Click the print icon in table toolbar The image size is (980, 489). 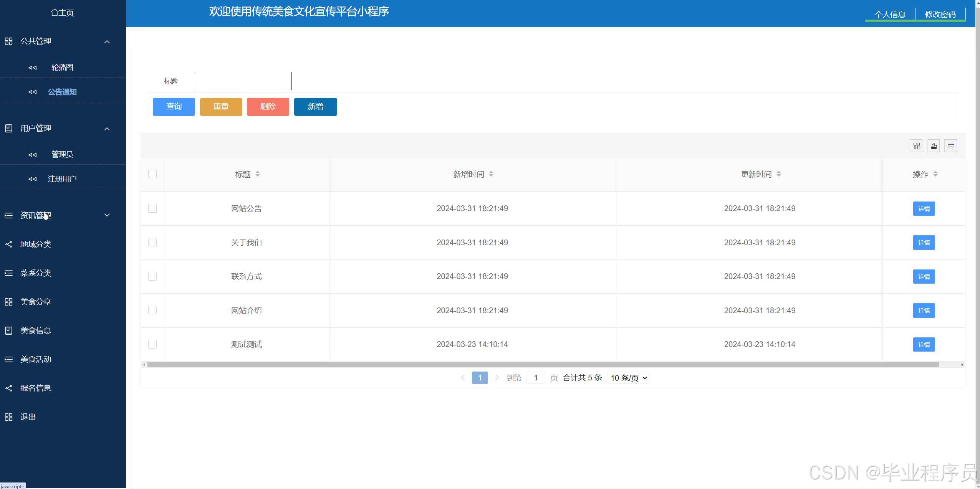(950, 146)
